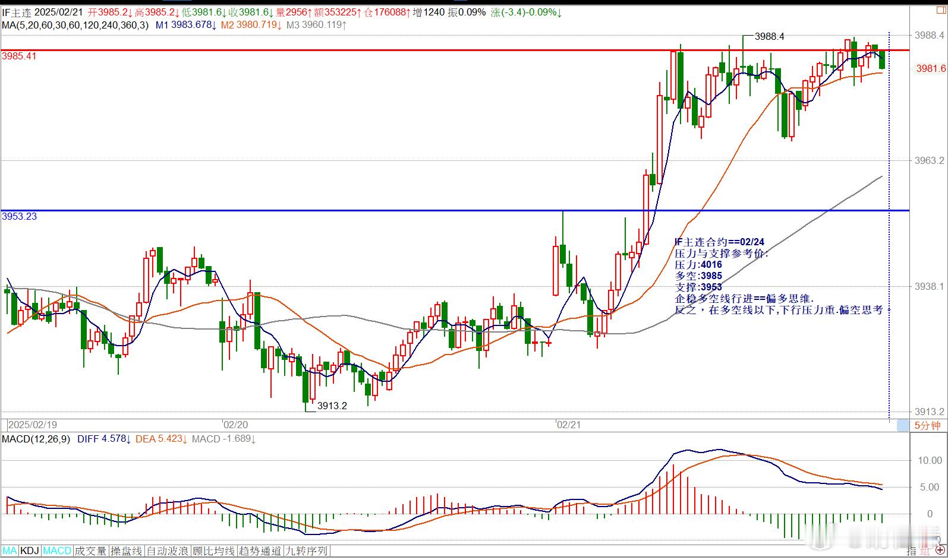Select the MACD indicator tab
The width and height of the screenshot is (948, 560).
(57, 551)
